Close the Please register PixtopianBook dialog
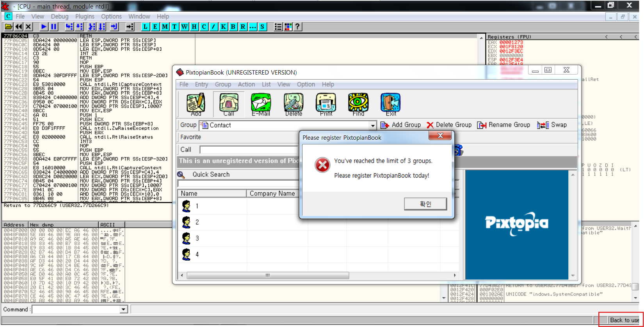The height and width of the screenshot is (327, 644). click(440, 135)
